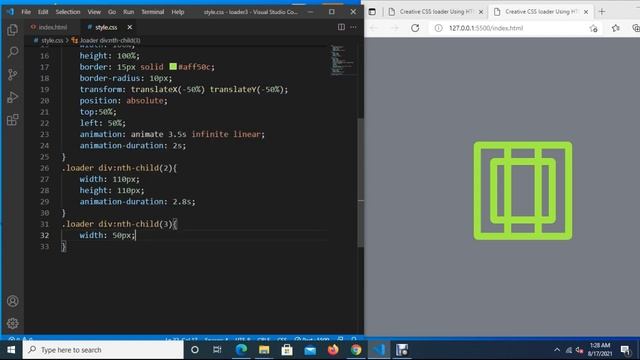Viewport: 640px width, 360px height.
Task: Open the Terminal menu
Action: coord(153,12)
